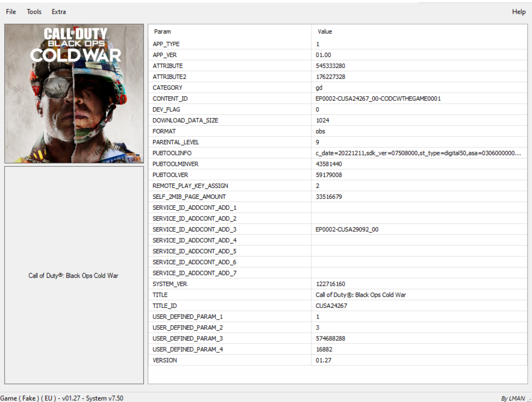Select the USER_DEFINED_PARAM_3 row
Image resolution: width=532 pixels, height=402 pixels.
[x=187, y=338]
